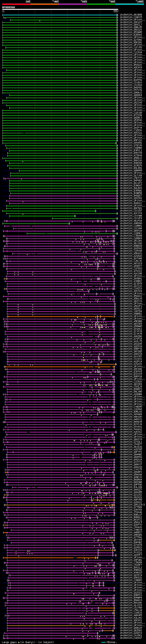The height and width of the screenshot is (644, 146).
Task: Click green end arrow of UniRef100_C9JVF8
Action: 117,218
